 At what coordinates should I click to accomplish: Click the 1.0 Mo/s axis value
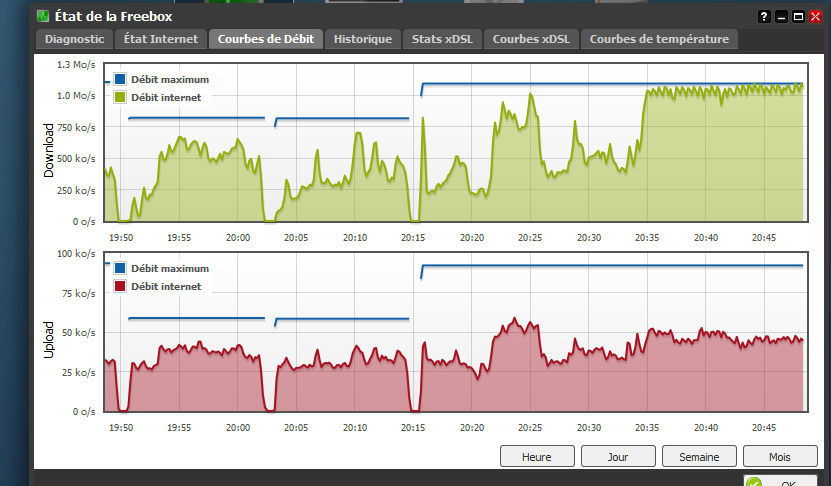(x=76, y=96)
